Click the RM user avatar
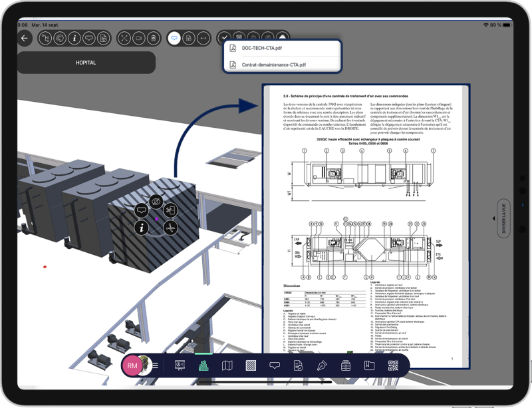This screenshot has width=532, height=408. pyautogui.click(x=132, y=365)
